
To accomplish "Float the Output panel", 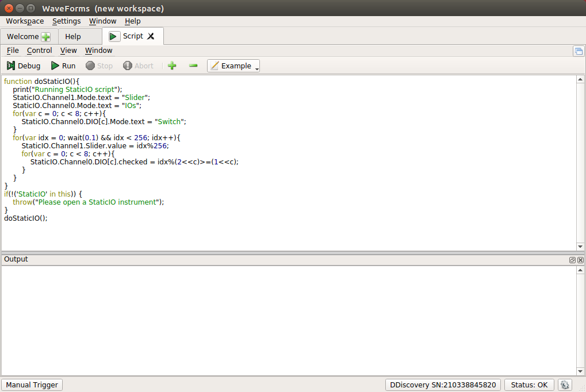I will point(572,260).
